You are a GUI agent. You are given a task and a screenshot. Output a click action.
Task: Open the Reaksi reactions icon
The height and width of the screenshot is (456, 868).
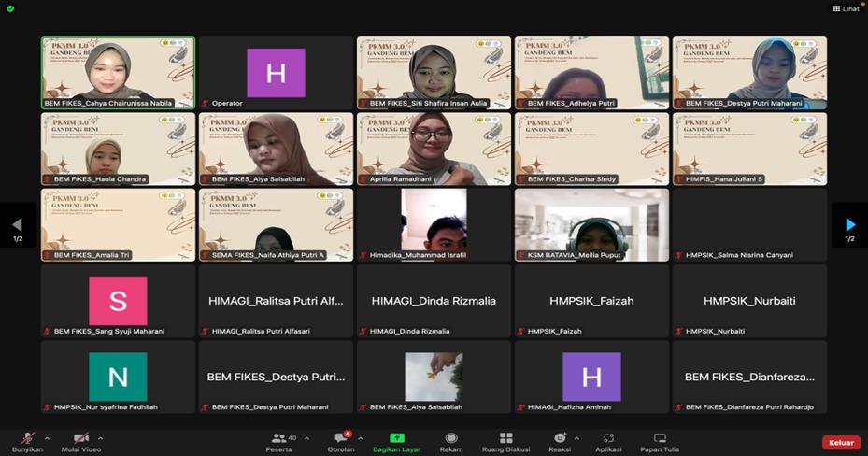tap(560, 438)
